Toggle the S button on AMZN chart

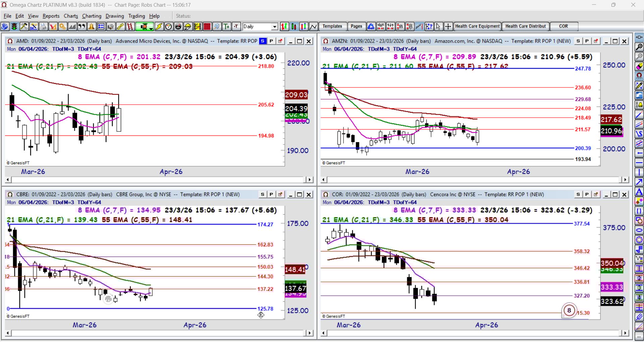coord(578,41)
